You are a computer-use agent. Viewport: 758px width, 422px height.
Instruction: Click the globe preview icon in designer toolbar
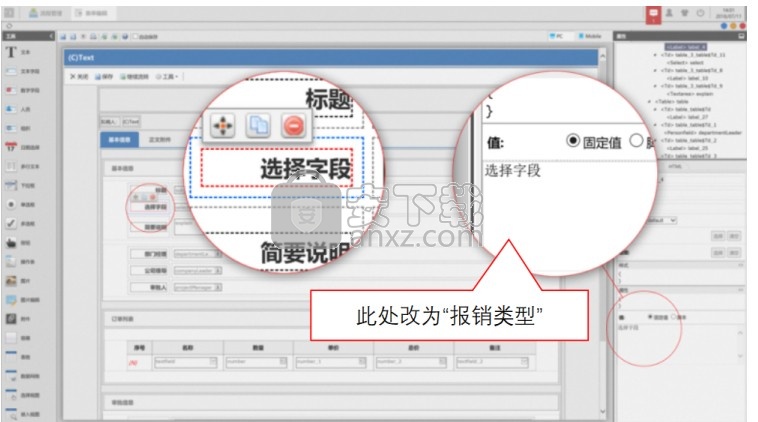tap(125, 37)
